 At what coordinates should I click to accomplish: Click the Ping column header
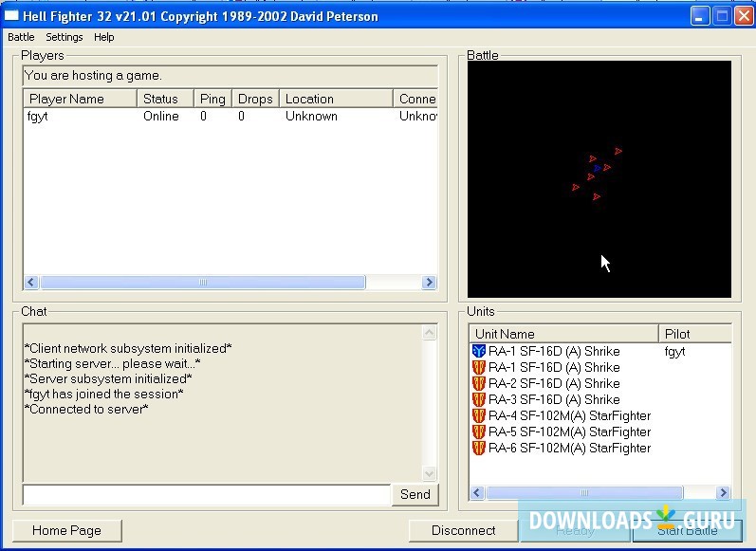212,99
